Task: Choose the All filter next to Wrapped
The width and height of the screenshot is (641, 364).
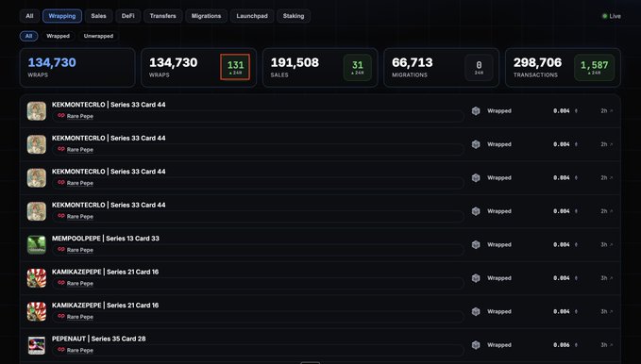Action: [28, 36]
